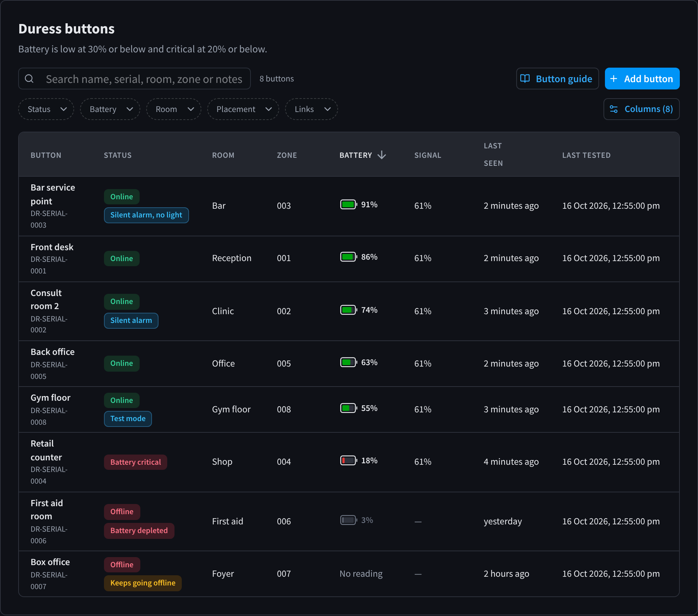Sort by the Signal column header

click(x=428, y=155)
